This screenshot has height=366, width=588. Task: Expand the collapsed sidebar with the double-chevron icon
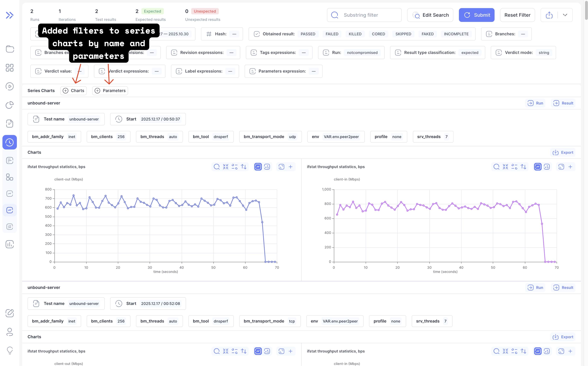[10, 15]
